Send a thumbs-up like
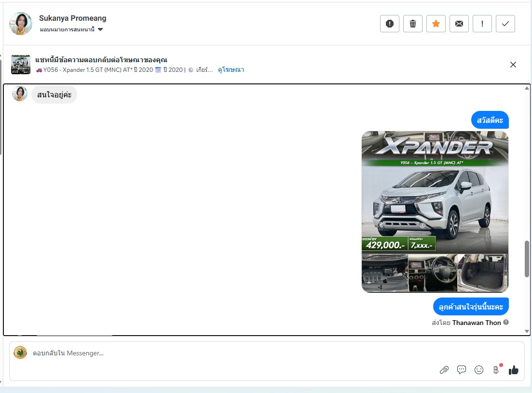The height and width of the screenshot is (393, 532). (514, 370)
